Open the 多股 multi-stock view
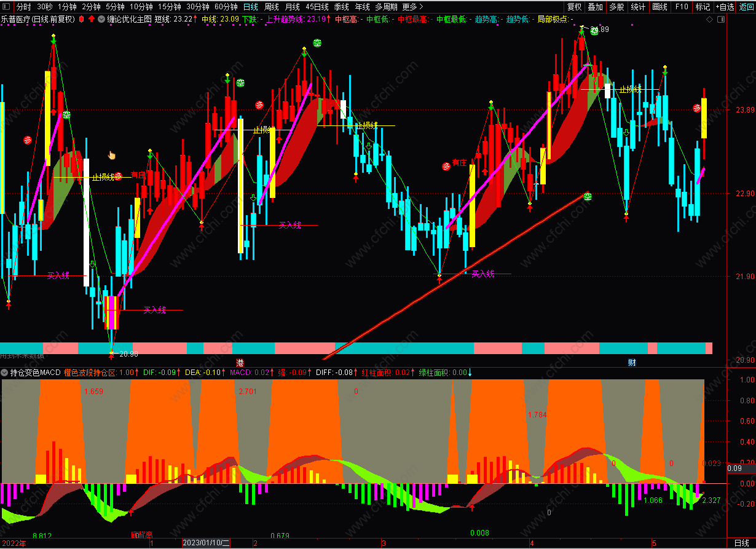 coord(616,7)
